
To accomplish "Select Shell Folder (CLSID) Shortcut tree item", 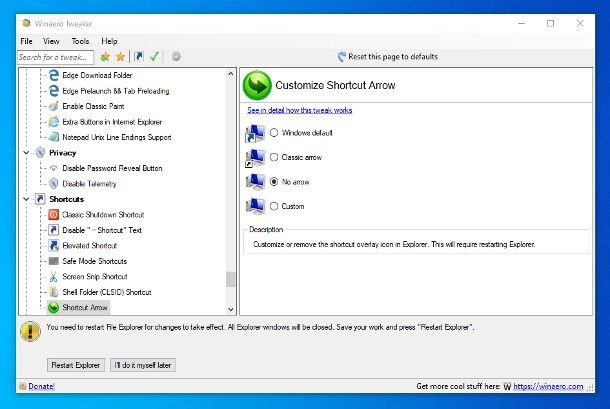I will (107, 292).
